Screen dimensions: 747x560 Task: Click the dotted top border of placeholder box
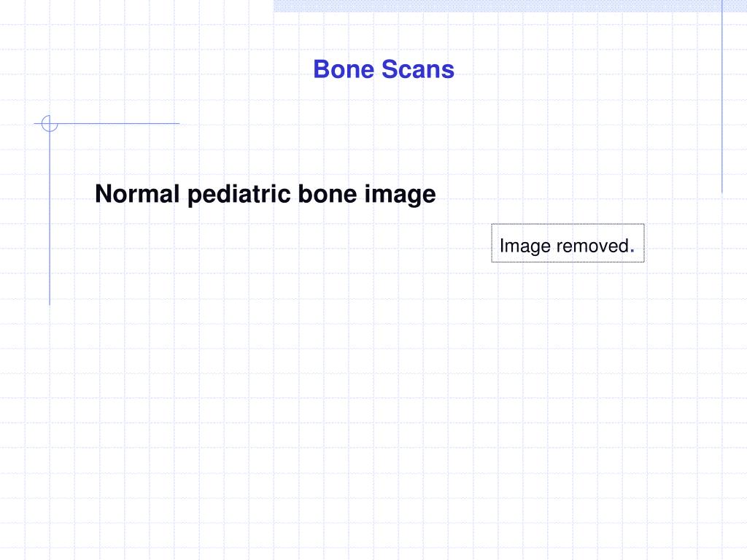click(568, 224)
